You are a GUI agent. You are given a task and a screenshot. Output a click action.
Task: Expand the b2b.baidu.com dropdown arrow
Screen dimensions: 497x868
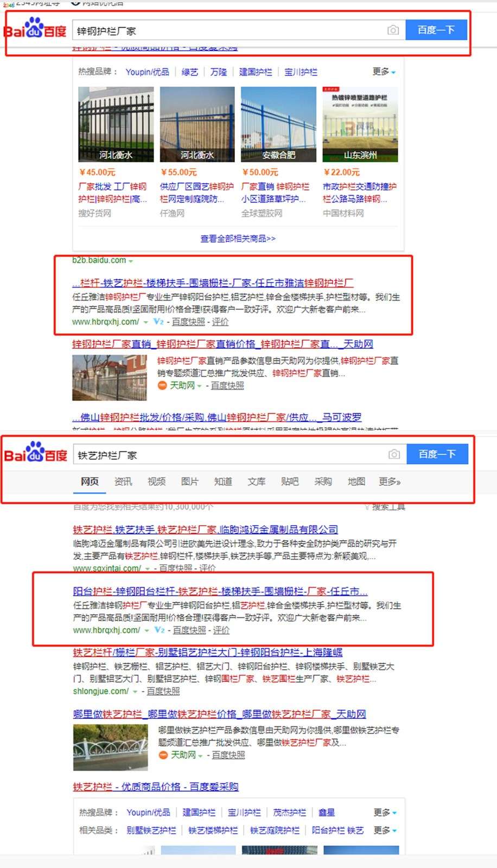click(131, 261)
